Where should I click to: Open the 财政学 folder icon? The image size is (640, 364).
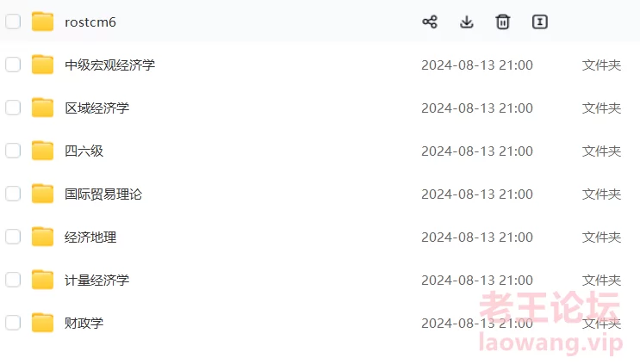42,323
